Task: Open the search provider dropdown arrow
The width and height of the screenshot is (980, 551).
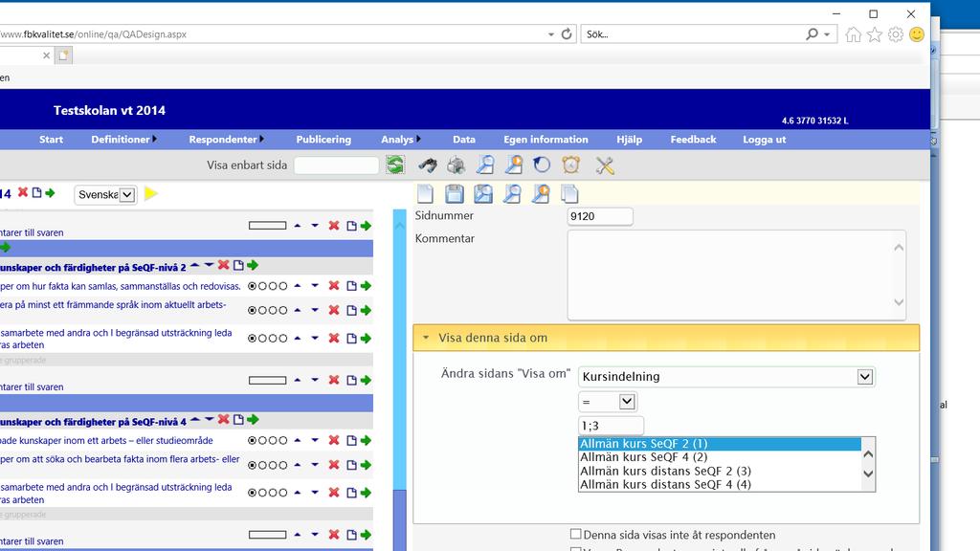Action: pyautogui.click(x=827, y=34)
